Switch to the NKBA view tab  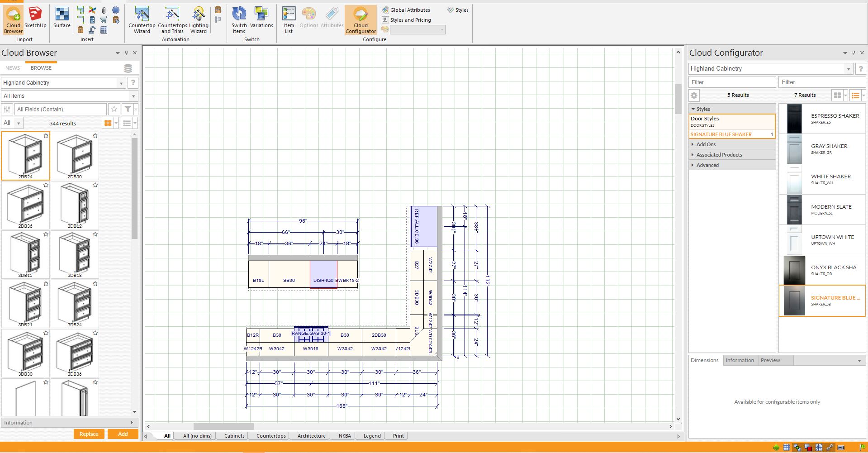[345, 436]
